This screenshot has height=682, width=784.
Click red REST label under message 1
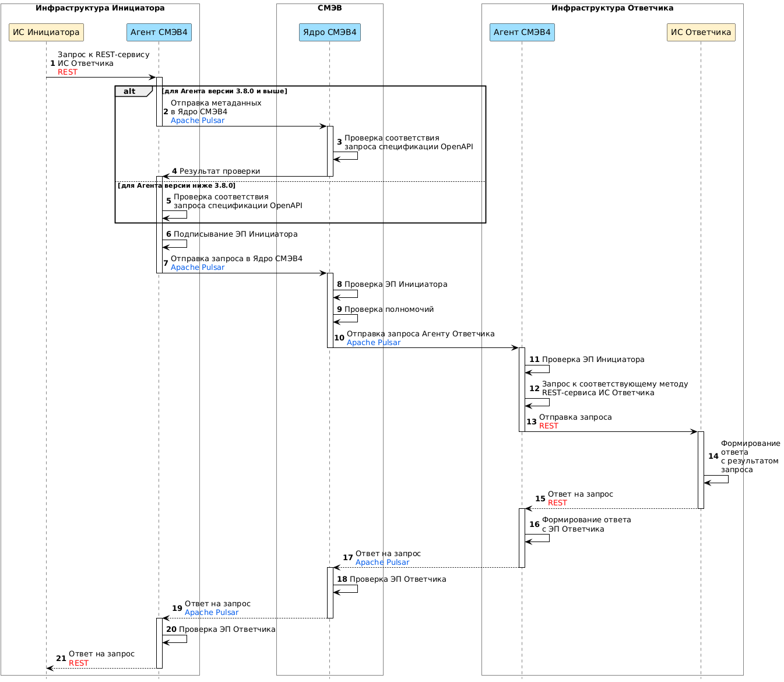pos(68,72)
